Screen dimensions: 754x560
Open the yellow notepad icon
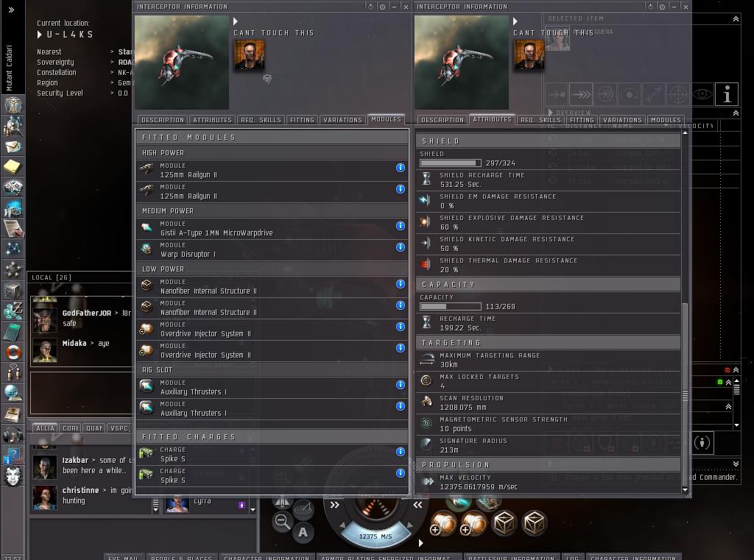click(13, 167)
